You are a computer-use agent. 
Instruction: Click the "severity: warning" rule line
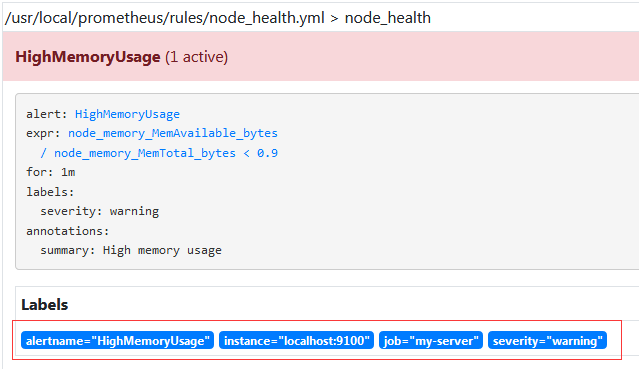point(99,211)
